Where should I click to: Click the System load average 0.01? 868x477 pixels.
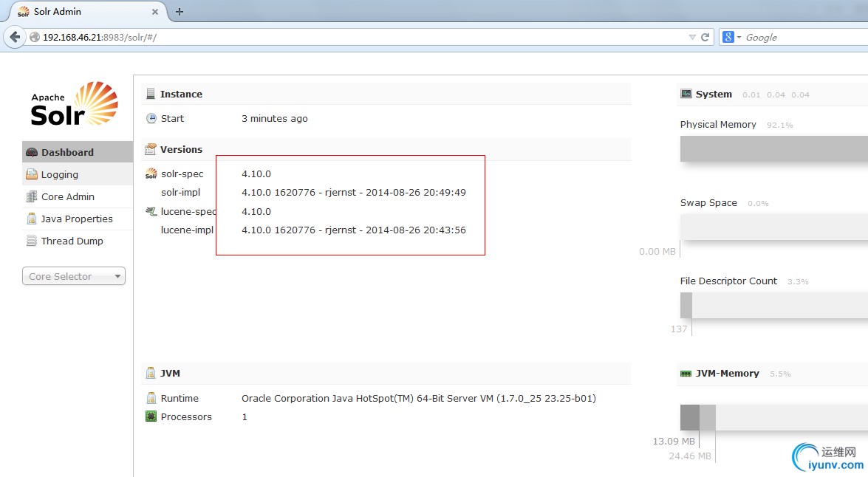point(751,95)
